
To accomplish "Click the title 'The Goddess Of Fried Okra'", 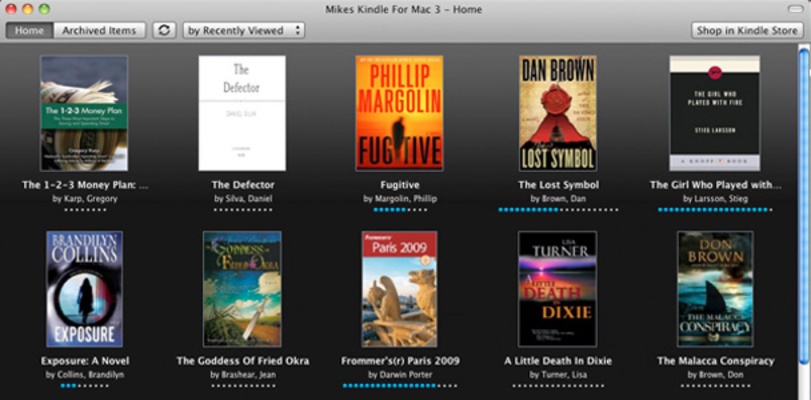I will point(243,361).
